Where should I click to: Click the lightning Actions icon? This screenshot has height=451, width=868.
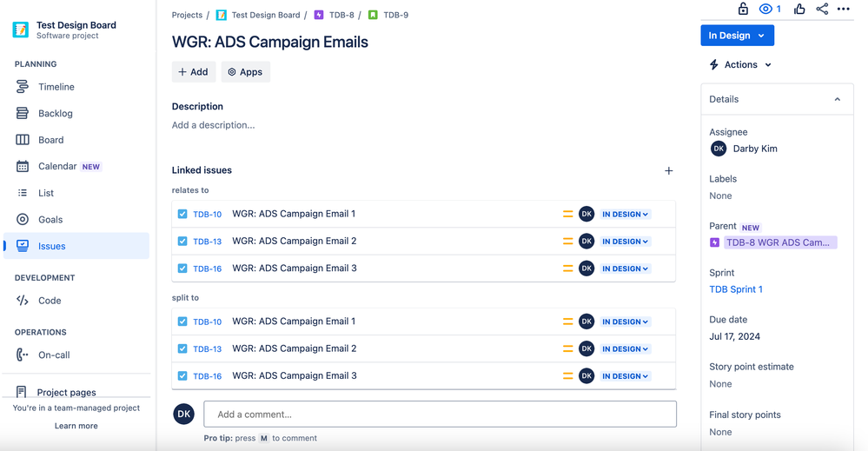point(714,65)
